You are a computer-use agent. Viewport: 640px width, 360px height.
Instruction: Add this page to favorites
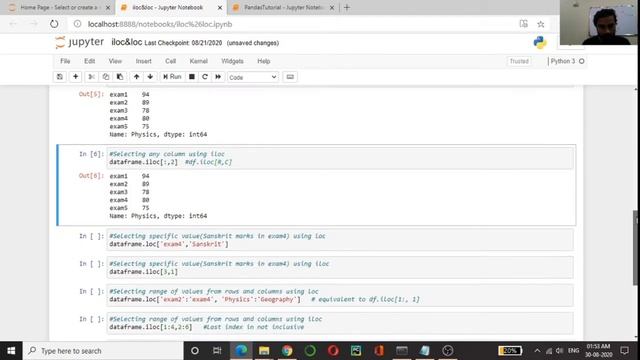point(541,24)
